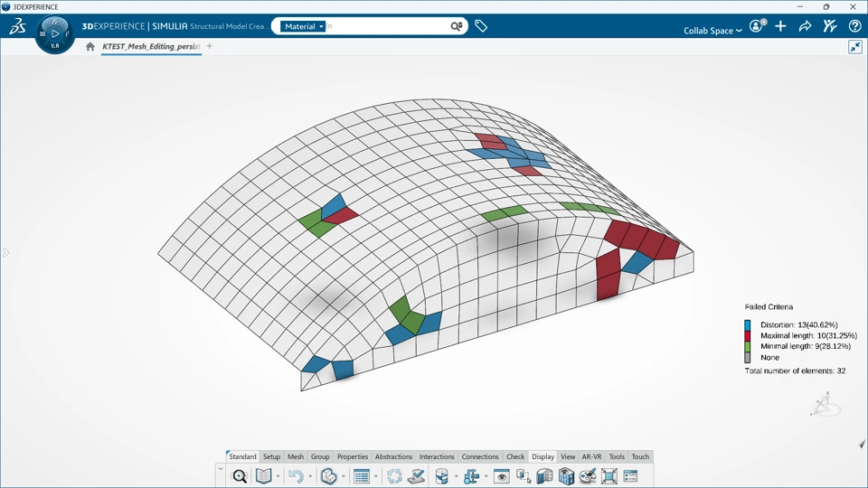Click the axis orientation robot
Image resolution: width=868 pixels, height=488 pixels.
pos(825,405)
